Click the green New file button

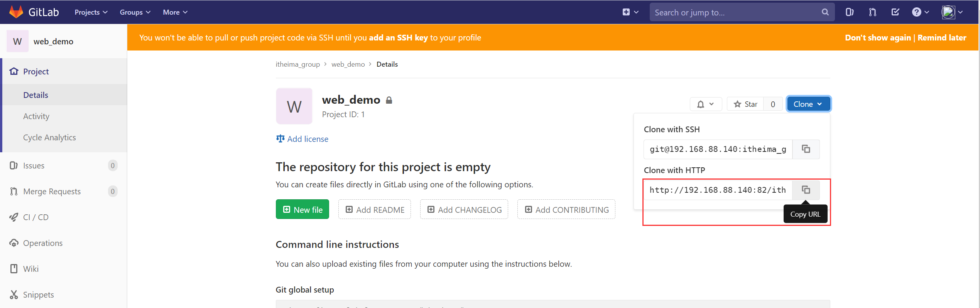coord(302,209)
